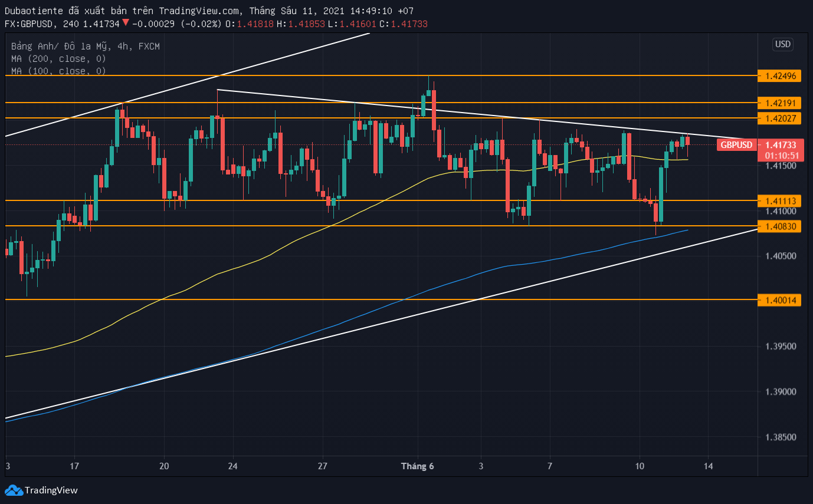Click the Bảng Anh/ Đô la Mỹ chart title
The image size is (813, 504).
tap(86, 46)
